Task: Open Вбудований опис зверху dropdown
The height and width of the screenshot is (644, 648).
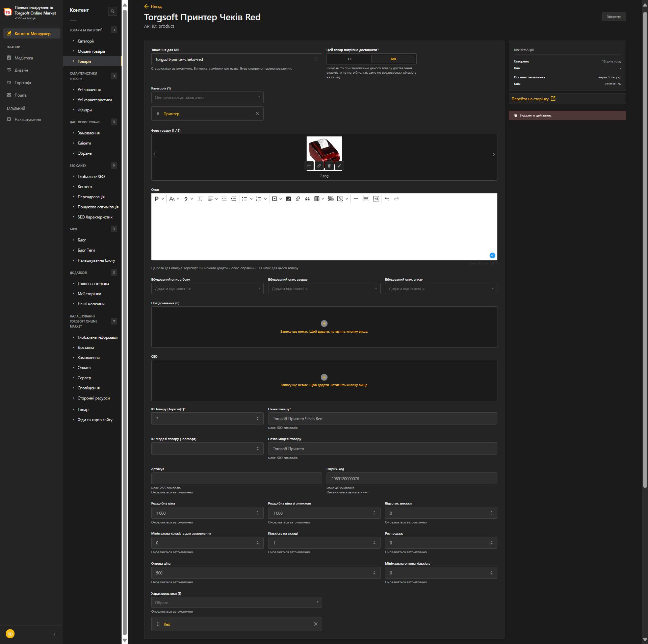Action: (324, 288)
